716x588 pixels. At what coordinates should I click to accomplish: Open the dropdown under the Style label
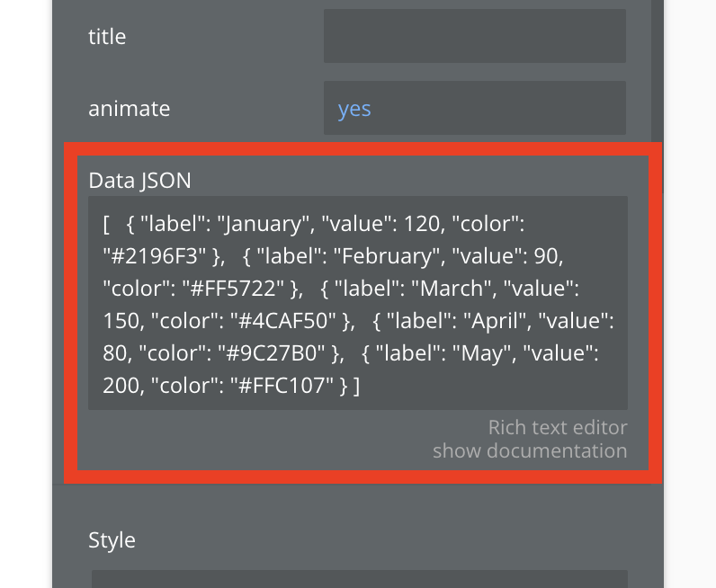pyautogui.click(x=359, y=578)
